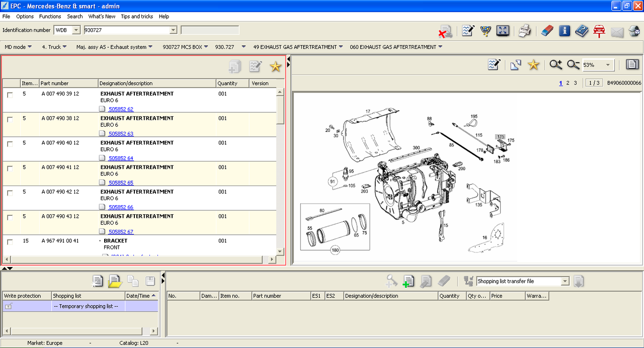Expand the 49 EXHAUST GAS AFTERTREATMENT dropdown
The height and width of the screenshot is (348, 644).
341,47
